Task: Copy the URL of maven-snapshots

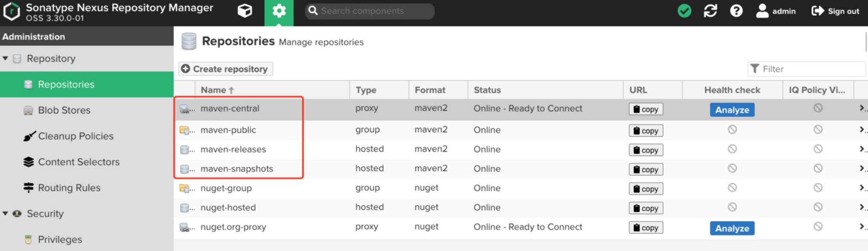Action: click(646, 169)
